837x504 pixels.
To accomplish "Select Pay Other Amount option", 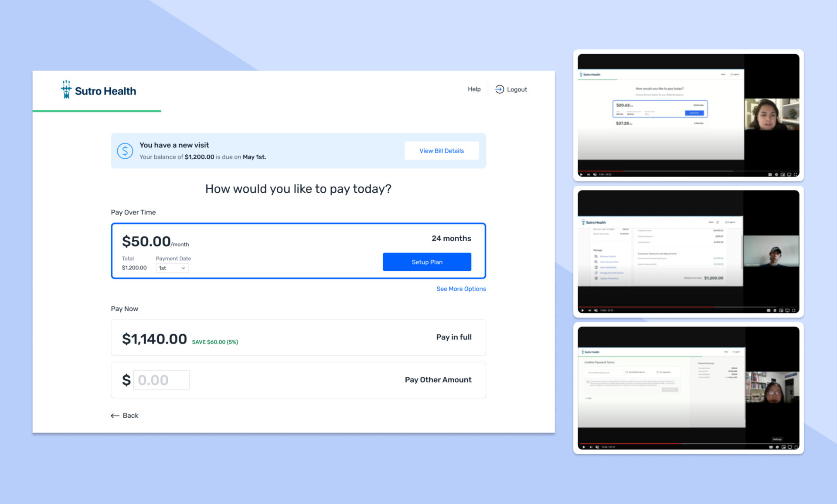I will coord(298,380).
